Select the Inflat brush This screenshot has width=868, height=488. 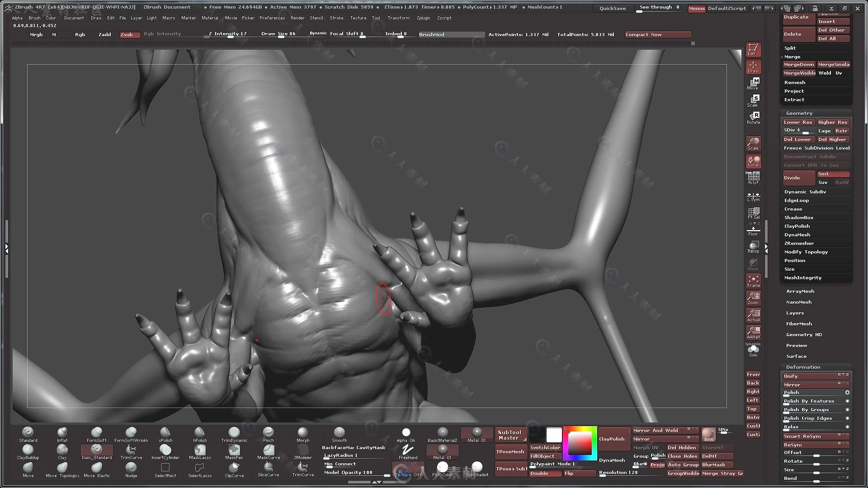tap(62, 435)
